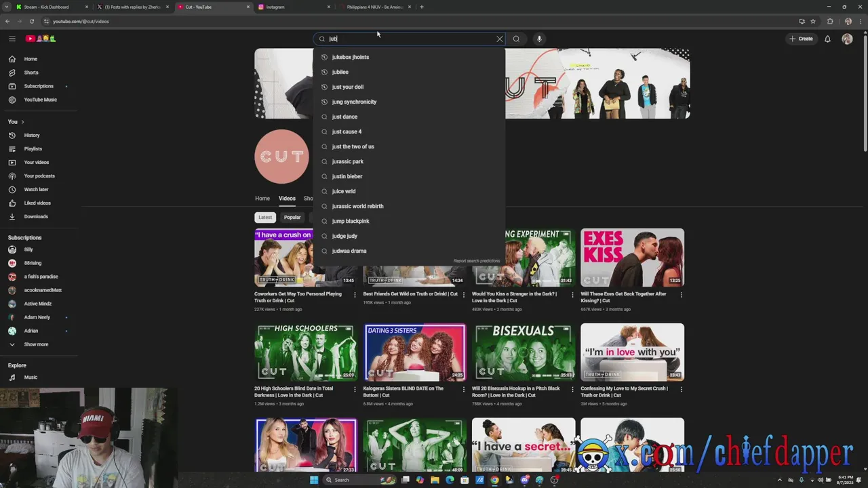Choose the jukebox jhoints suggestion
Screen dimensions: 868x488
pos(409,57)
